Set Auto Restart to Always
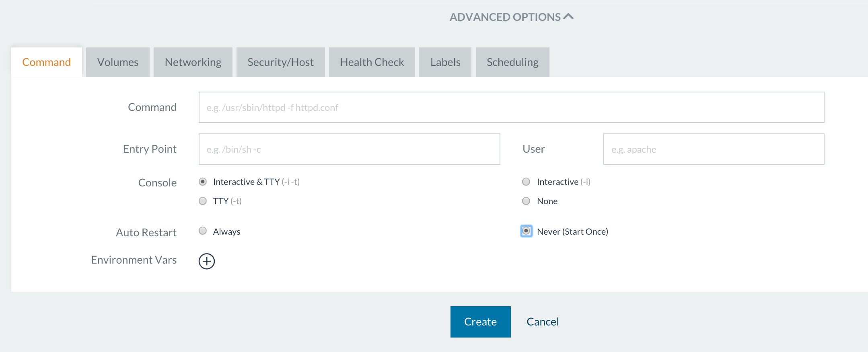 pyautogui.click(x=203, y=231)
